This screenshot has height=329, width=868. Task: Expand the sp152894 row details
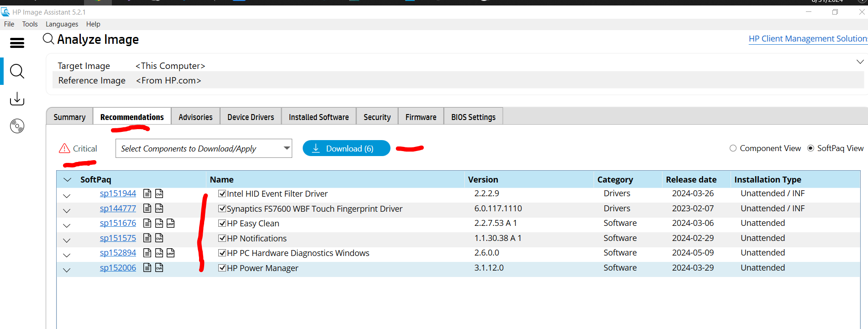click(67, 256)
